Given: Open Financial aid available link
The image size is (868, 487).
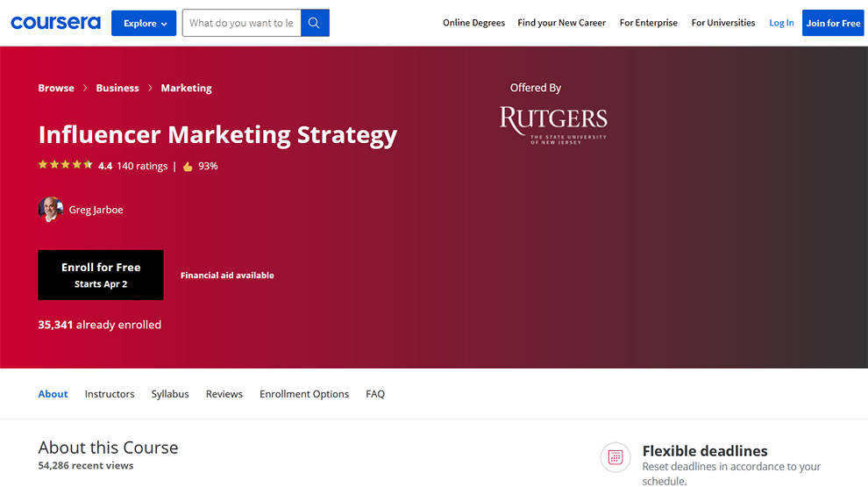Looking at the screenshot, I should pyautogui.click(x=227, y=276).
